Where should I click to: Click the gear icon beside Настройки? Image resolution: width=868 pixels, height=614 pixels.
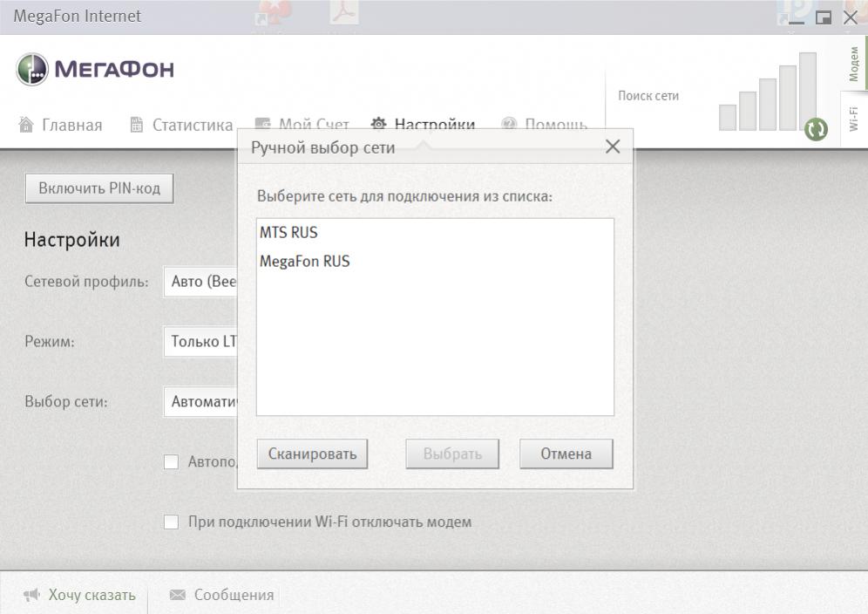click(378, 124)
